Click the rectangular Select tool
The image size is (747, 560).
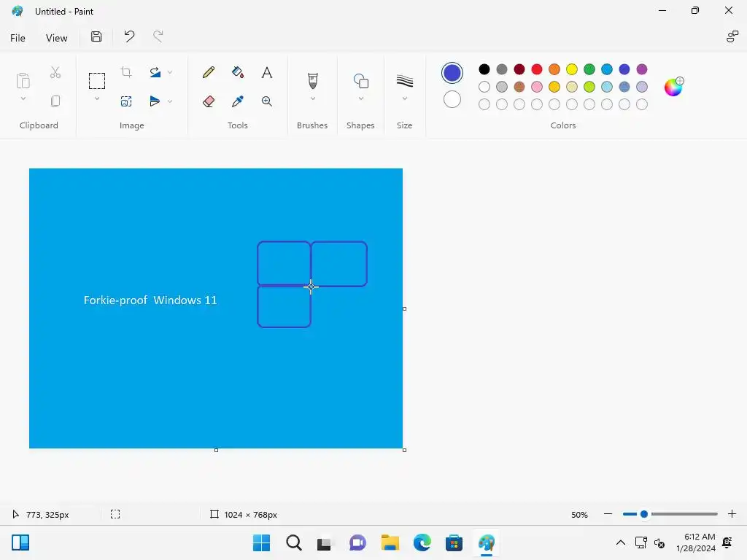tap(97, 81)
